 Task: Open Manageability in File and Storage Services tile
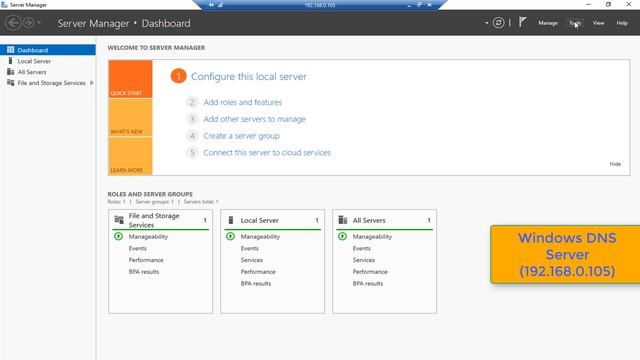tap(148, 236)
